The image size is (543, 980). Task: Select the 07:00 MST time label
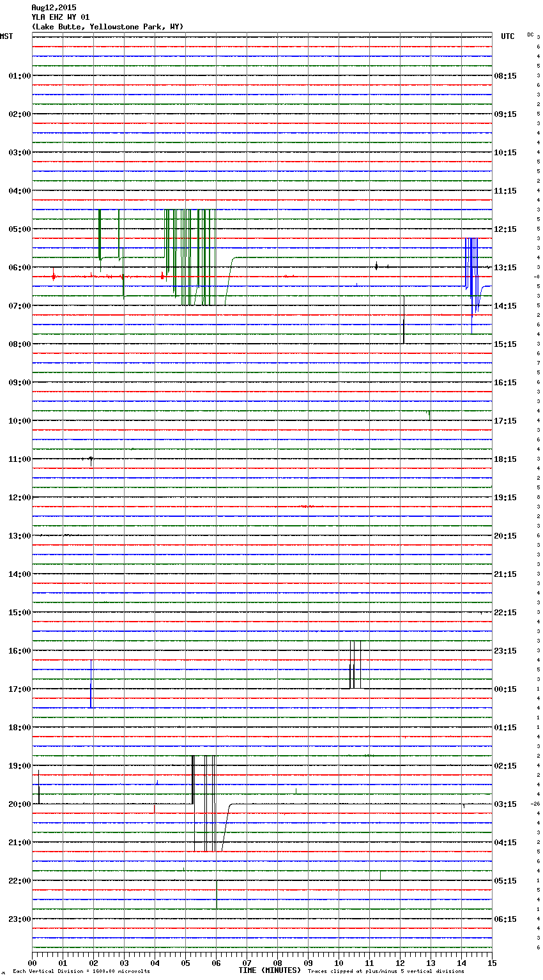tap(20, 306)
